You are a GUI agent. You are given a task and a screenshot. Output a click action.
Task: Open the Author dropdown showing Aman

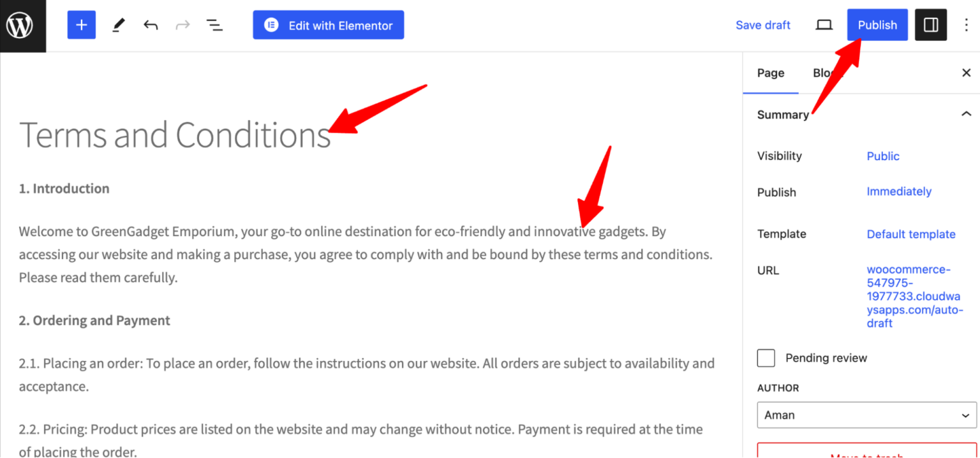(866, 415)
